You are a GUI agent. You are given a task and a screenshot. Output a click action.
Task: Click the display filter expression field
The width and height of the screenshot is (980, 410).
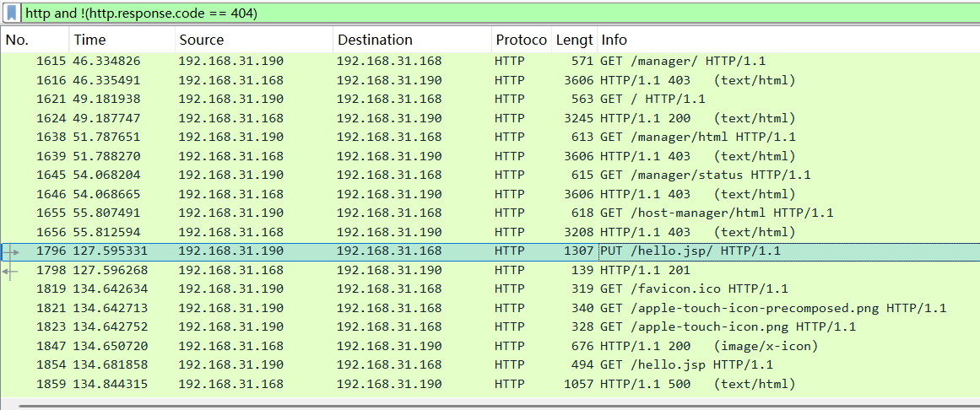[500, 13]
